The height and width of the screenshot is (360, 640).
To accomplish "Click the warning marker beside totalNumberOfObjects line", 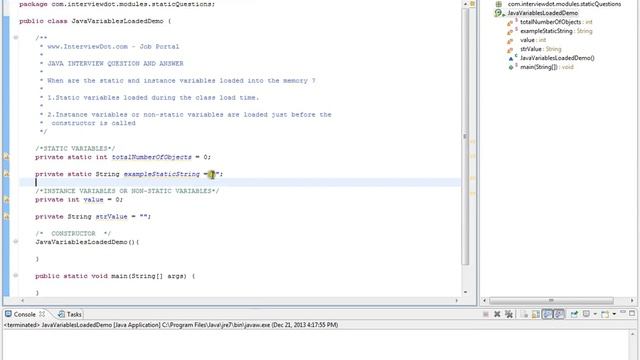I will 6,156.
